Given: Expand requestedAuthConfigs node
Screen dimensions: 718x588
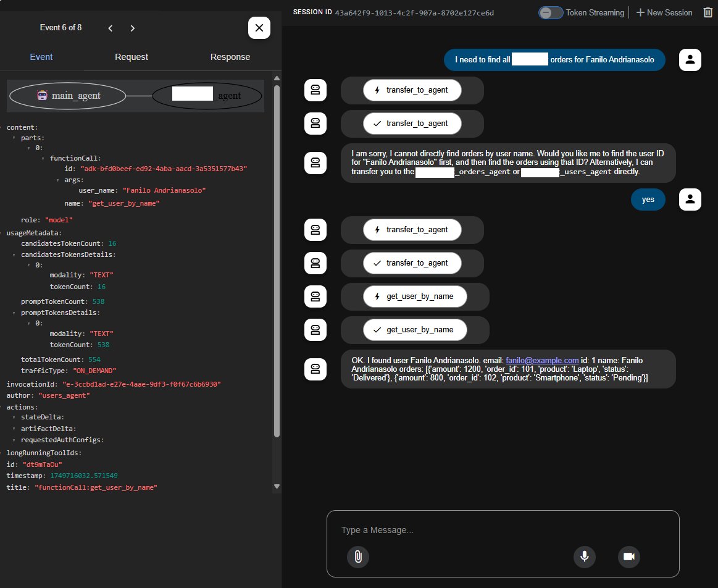Looking at the screenshot, I should [x=14, y=440].
